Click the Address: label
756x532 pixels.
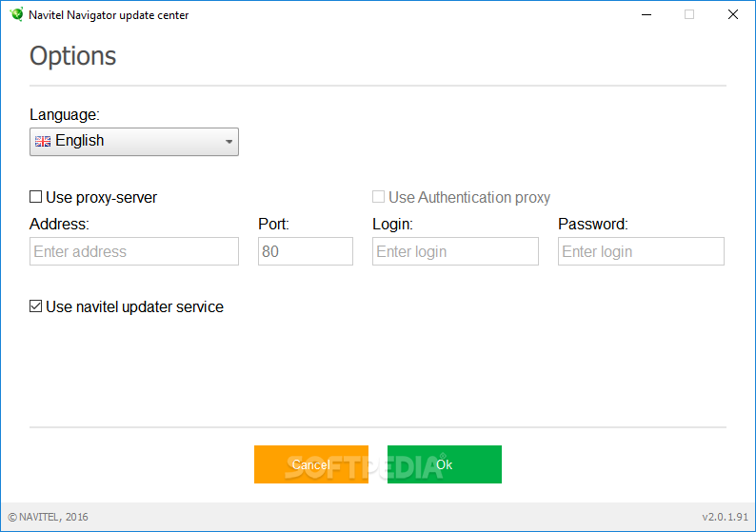coord(59,224)
